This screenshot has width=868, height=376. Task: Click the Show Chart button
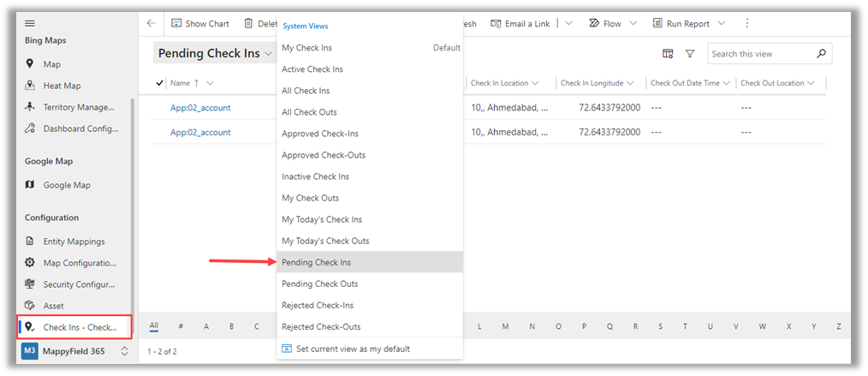click(x=200, y=23)
